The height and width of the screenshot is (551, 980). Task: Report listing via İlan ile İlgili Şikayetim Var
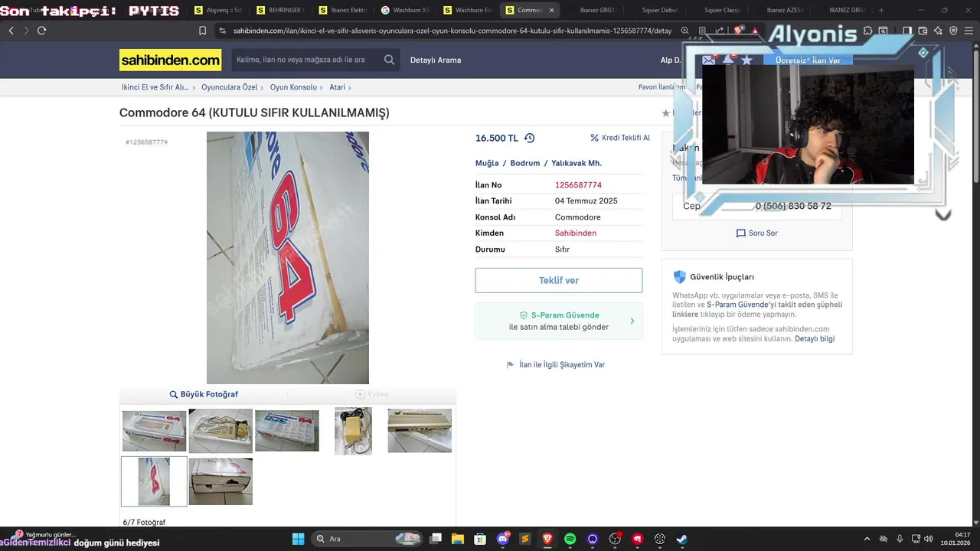[556, 365]
